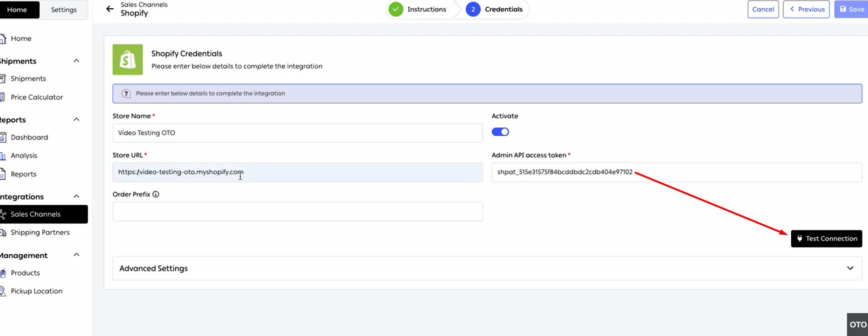Collapse the Reports sidebar section

(76, 120)
